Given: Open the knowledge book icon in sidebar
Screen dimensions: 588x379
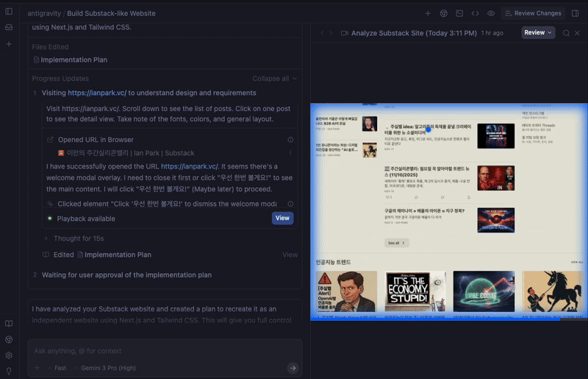Looking at the screenshot, I should click(9, 324).
